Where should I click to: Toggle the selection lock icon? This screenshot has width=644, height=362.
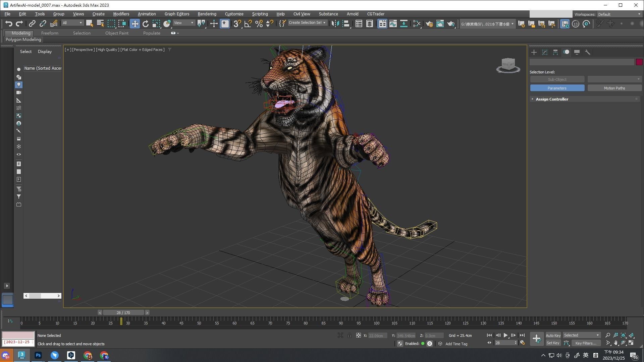pos(349,335)
